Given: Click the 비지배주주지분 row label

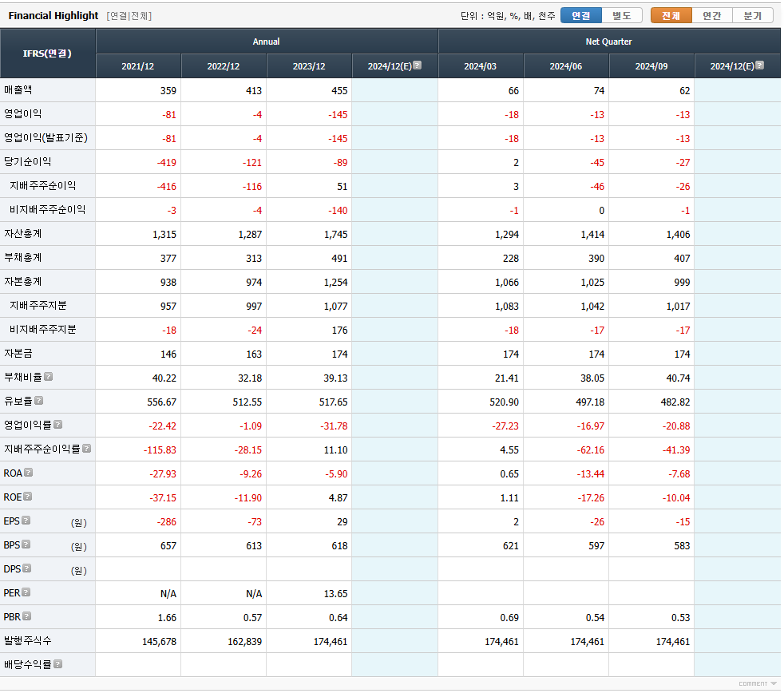Looking at the screenshot, I should pos(43,330).
